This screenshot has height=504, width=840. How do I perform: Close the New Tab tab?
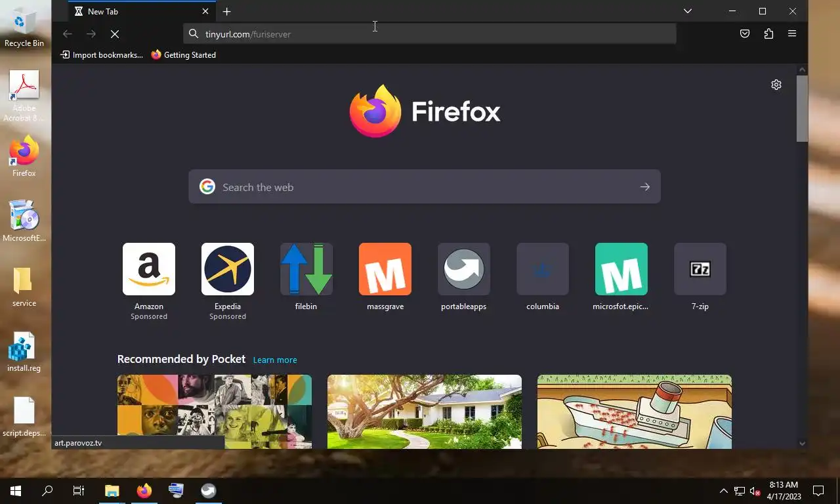[x=205, y=11]
